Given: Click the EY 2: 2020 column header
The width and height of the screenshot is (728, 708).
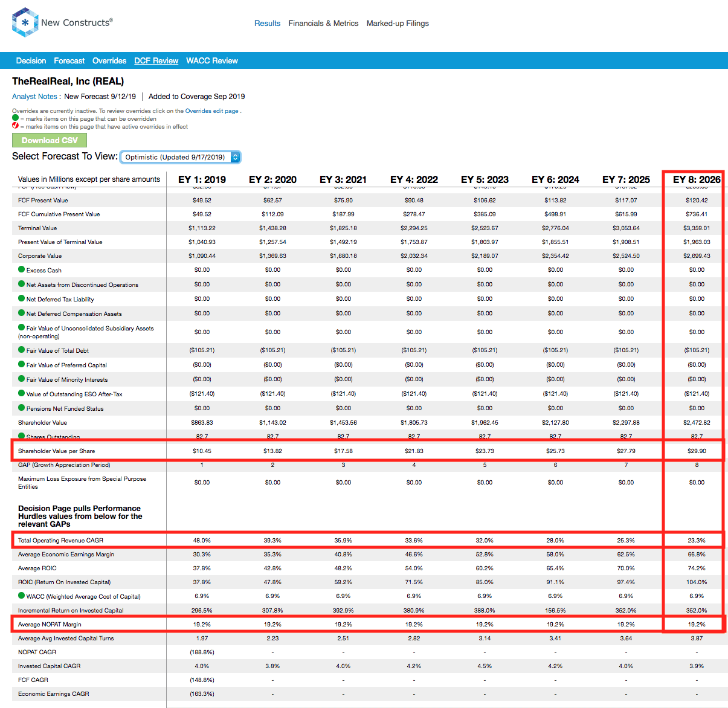Looking at the screenshot, I should (x=272, y=179).
